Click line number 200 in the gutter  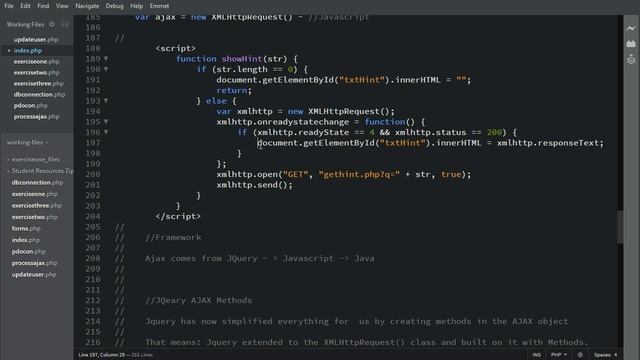(93, 174)
